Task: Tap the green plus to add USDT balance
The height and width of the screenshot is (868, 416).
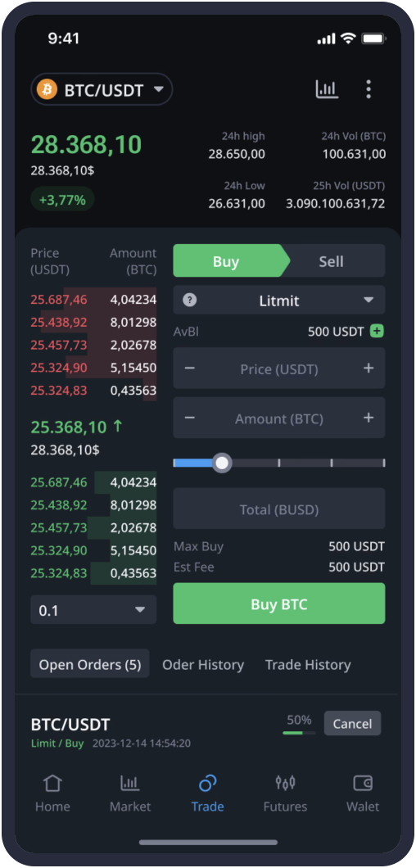Action: (378, 332)
